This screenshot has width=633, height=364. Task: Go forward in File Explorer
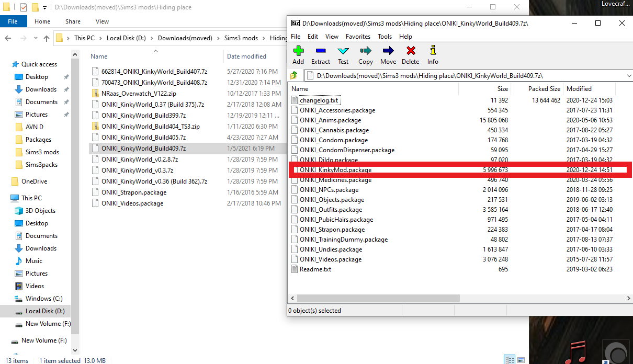pos(22,38)
